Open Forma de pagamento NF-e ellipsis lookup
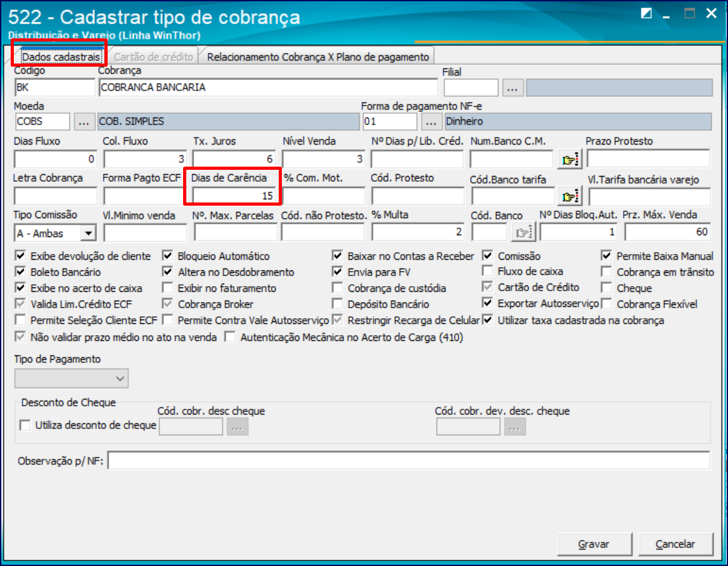The width and height of the screenshot is (728, 566). pos(431,122)
